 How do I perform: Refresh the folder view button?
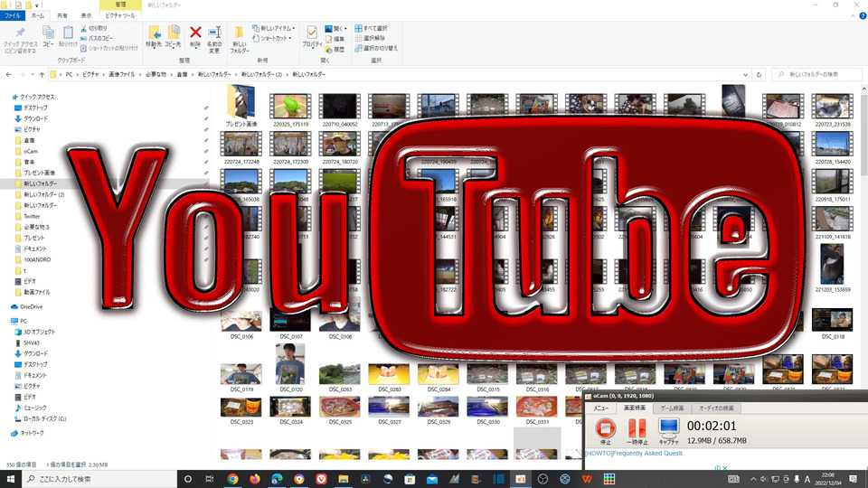pyautogui.click(x=759, y=74)
